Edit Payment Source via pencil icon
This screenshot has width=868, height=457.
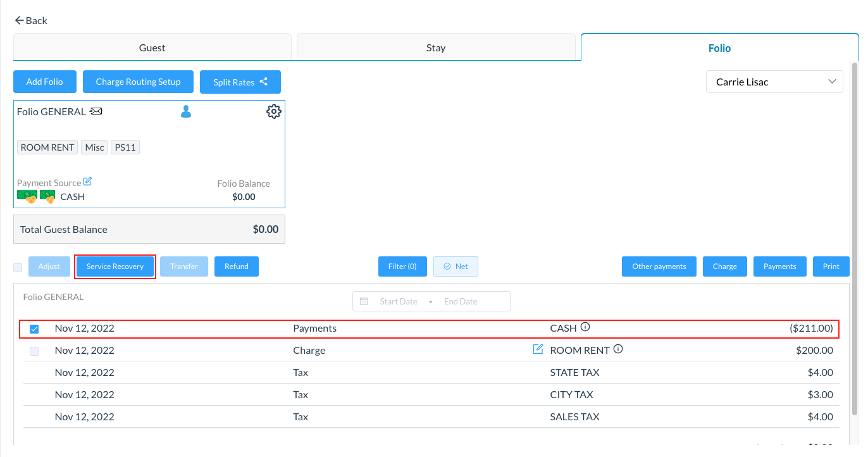click(87, 182)
